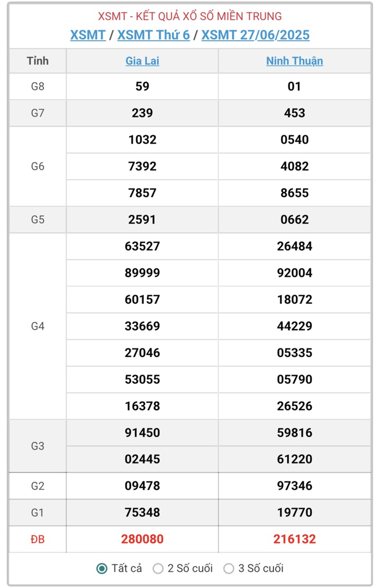The image size is (380, 588).
Task: Click the Tỉnh column header
Action: point(37,61)
